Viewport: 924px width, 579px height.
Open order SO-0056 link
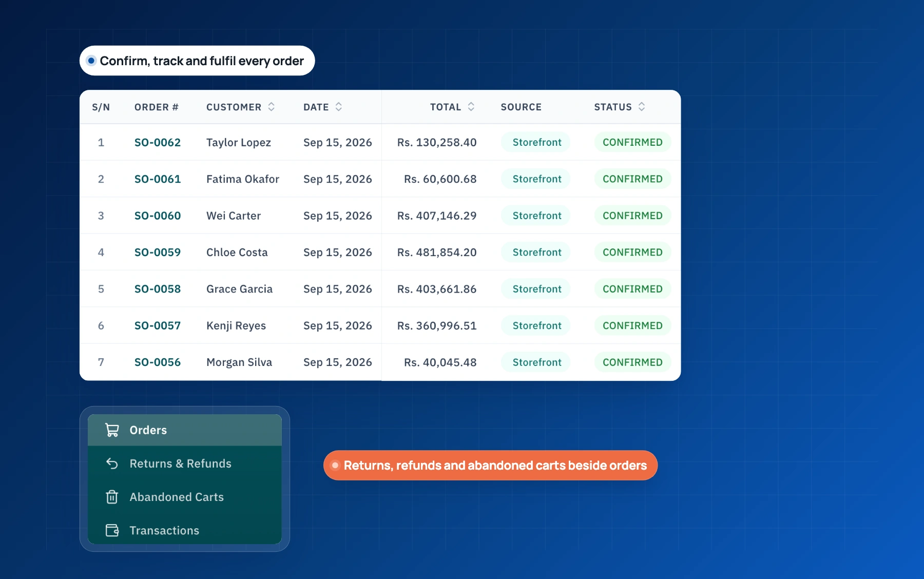(158, 362)
